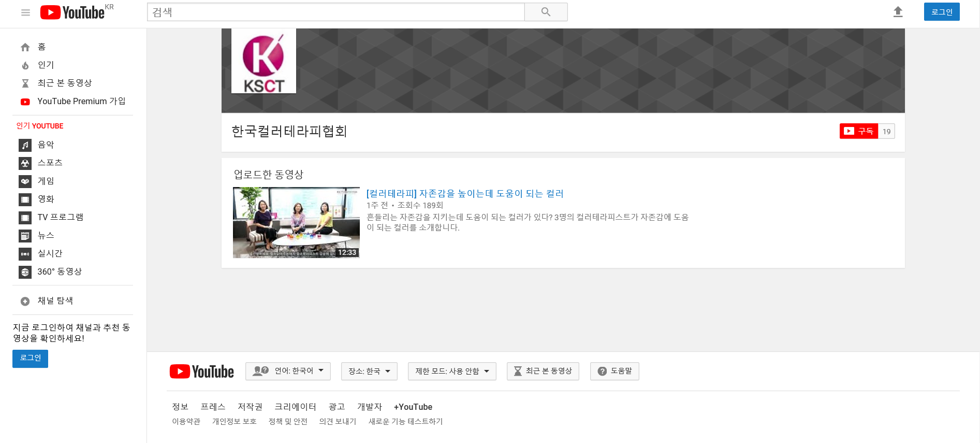Open the Music category icon in sidebar
Screen dimensions: 980x443
[x=25, y=145]
